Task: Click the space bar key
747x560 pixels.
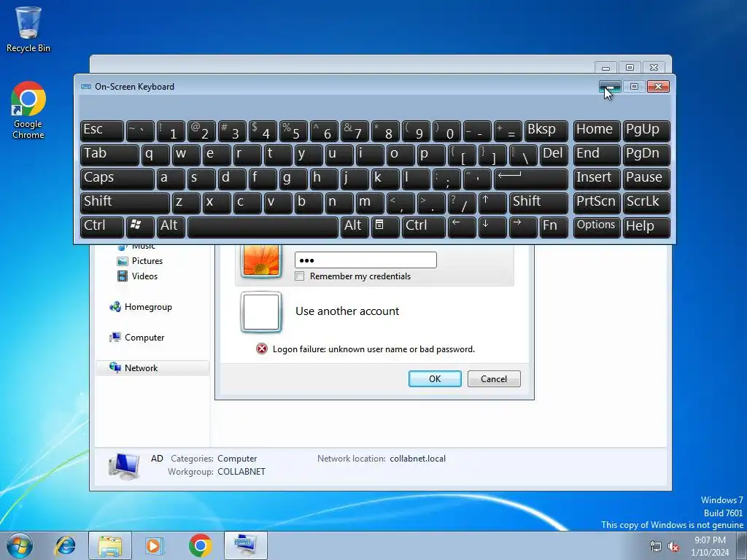Action: pos(263,227)
